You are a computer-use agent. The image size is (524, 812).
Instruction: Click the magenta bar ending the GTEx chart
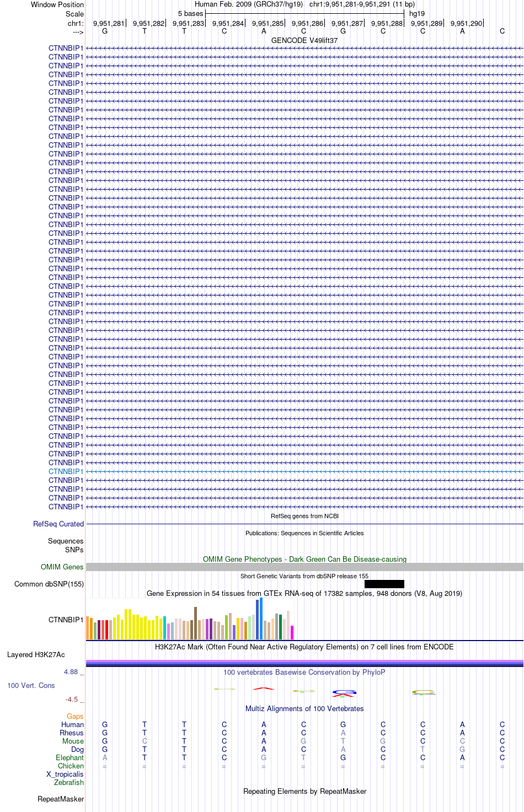[292, 633]
